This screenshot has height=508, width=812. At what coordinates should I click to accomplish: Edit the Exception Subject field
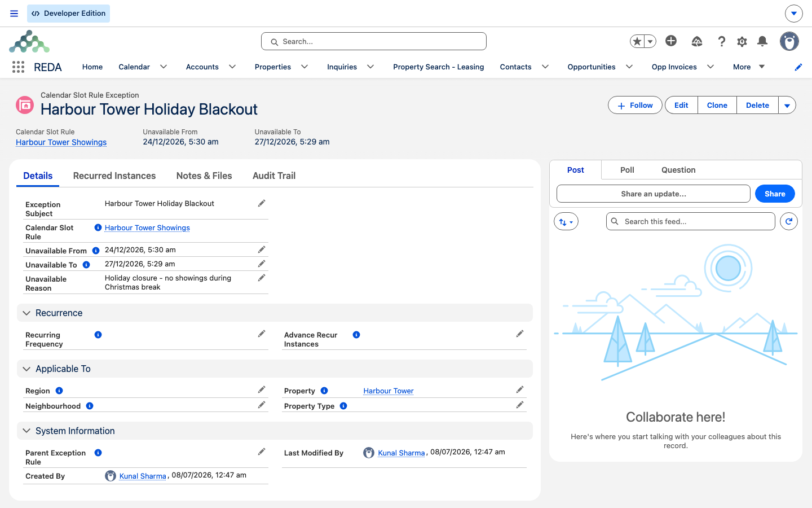(x=262, y=203)
